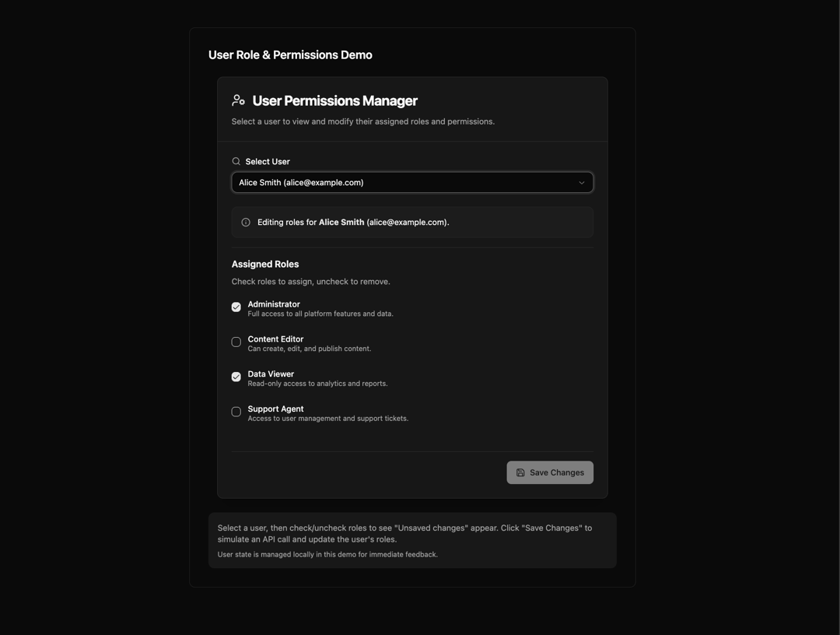Viewport: 840px width, 635px height.
Task: Uncheck the Data Viewer role checkbox
Action: click(x=236, y=377)
